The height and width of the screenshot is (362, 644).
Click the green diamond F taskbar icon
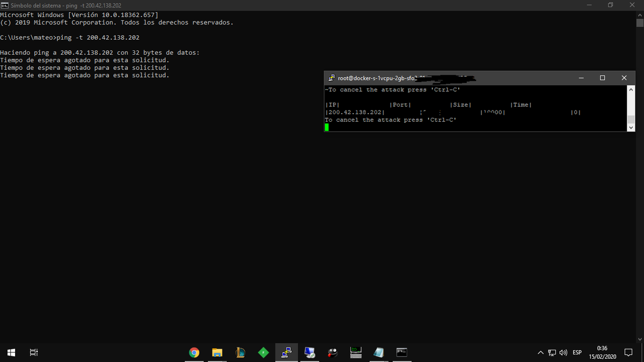tap(264, 352)
